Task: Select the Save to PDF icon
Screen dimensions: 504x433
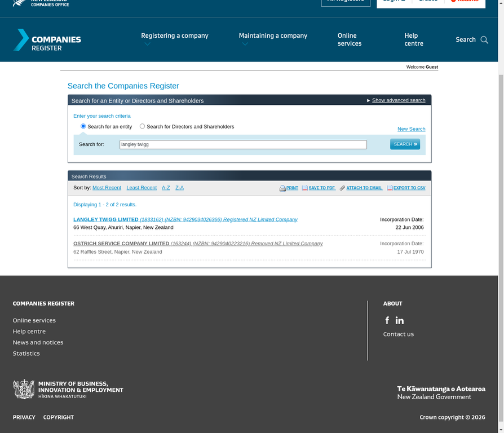Action: (304, 188)
